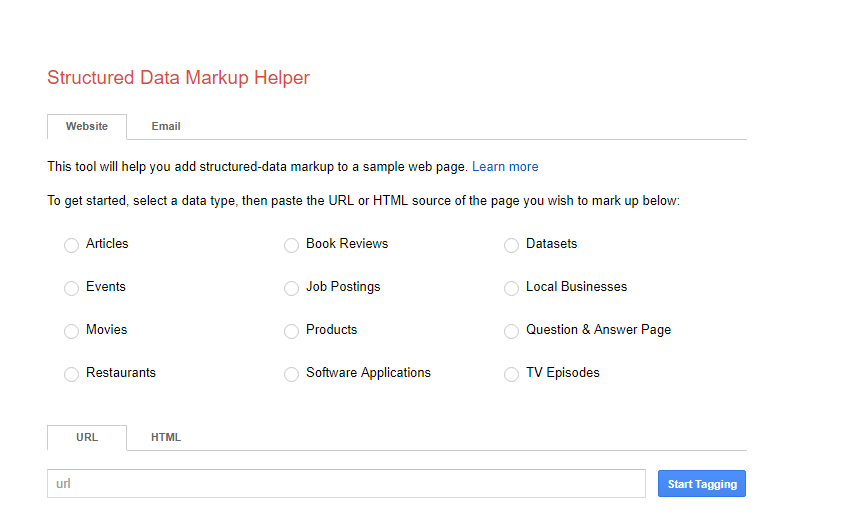The image size is (846, 516).
Task: Click the Structured Data Markup Helper title
Action: tap(178, 78)
